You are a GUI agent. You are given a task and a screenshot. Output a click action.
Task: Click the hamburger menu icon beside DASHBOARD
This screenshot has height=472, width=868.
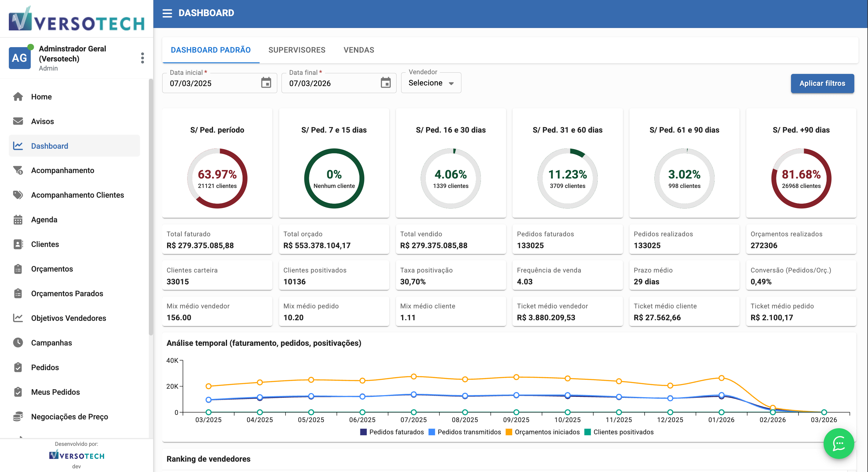click(167, 13)
